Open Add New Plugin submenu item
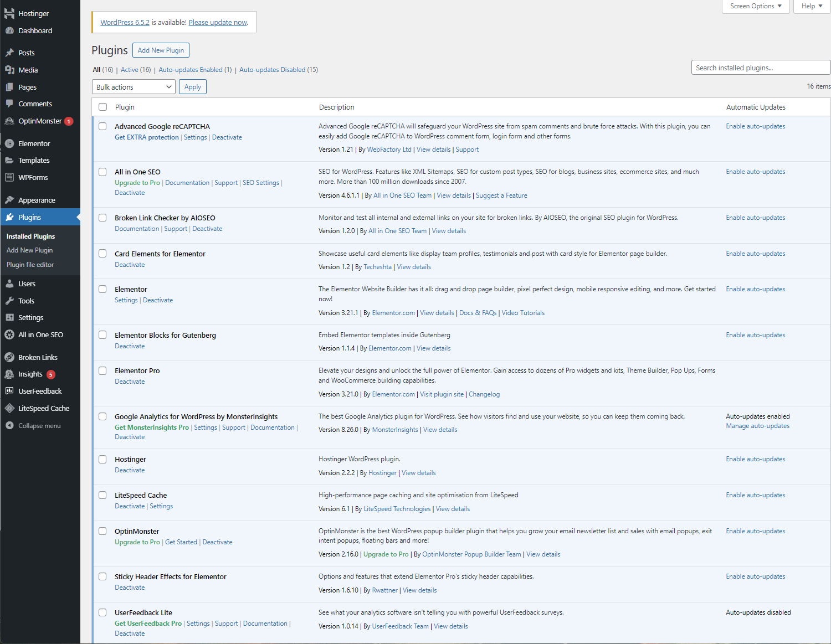 [x=30, y=250]
